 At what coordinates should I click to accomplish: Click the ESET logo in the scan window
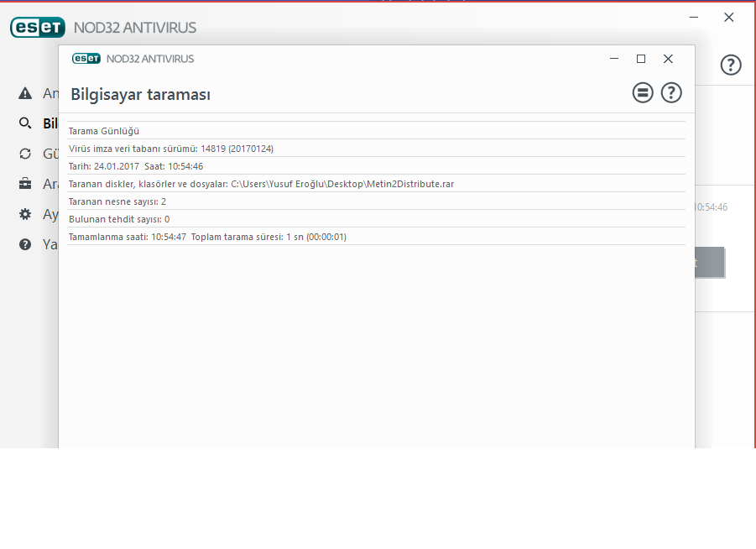coord(86,59)
